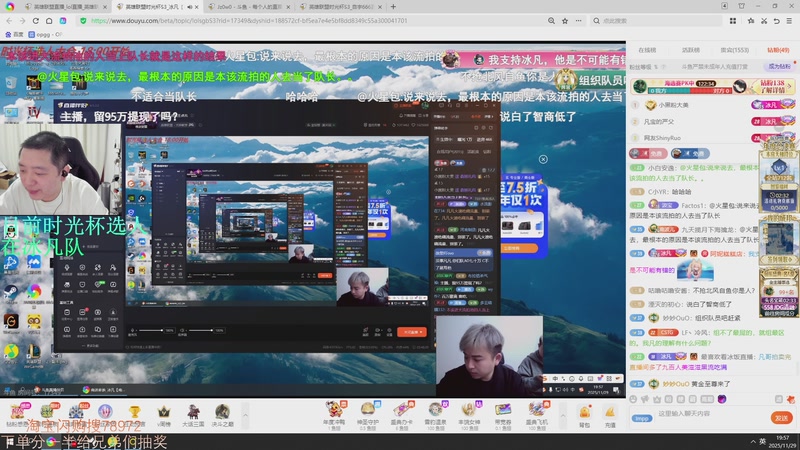Screen dimensions: 800x450
Task: Open the browser apps grid icon
Action: point(733,21)
